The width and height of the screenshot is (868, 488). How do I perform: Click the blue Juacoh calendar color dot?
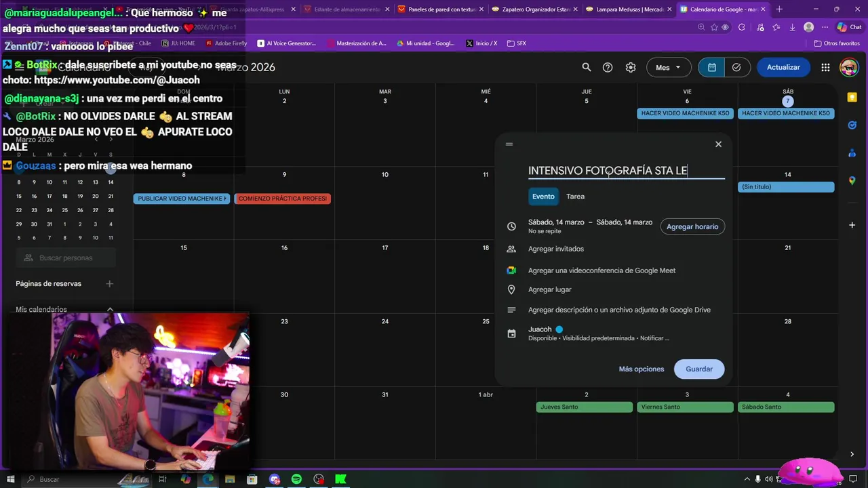click(559, 329)
